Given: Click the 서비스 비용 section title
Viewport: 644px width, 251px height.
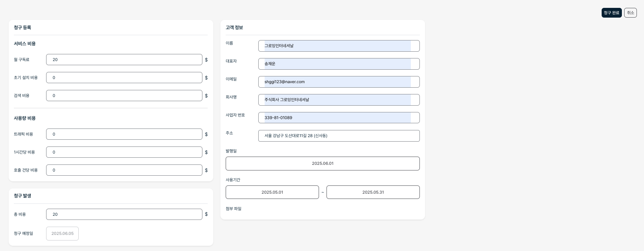Looking at the screenshot, I should point(25,44).
